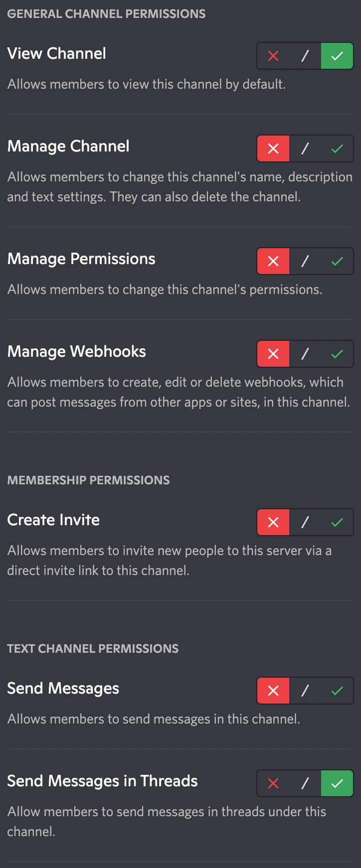Screen dimensions: 361x868
Task: Reset Send Messages in Threads to neutral
Action: point(305,783)
